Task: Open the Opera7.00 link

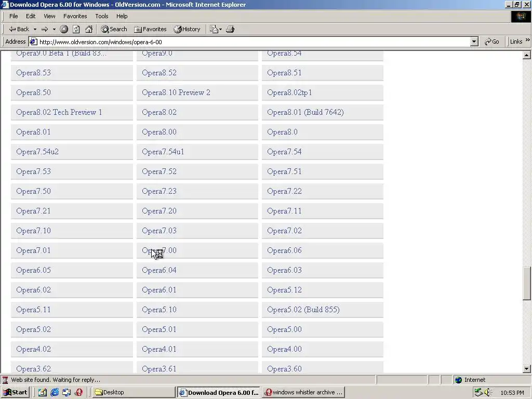Action: 159,250
